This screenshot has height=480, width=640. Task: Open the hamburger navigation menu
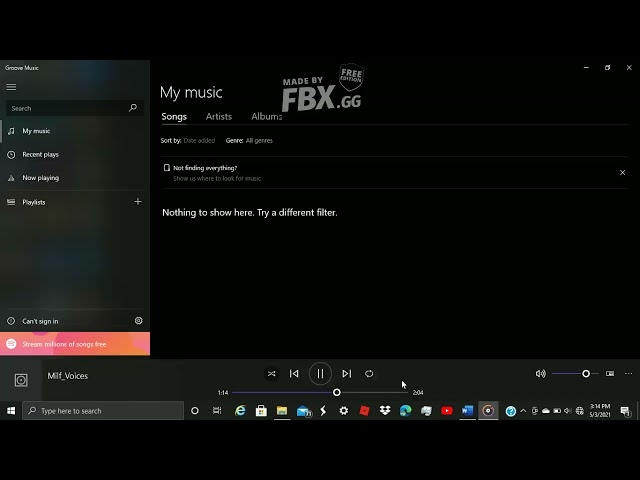point(11,87)
